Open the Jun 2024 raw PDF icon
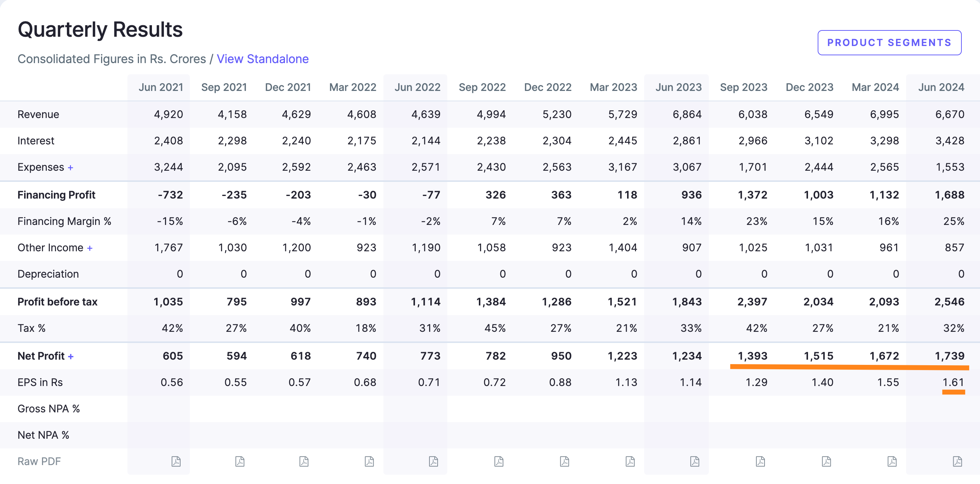This screenshot has height=484, width=980. tap(958, 461)
